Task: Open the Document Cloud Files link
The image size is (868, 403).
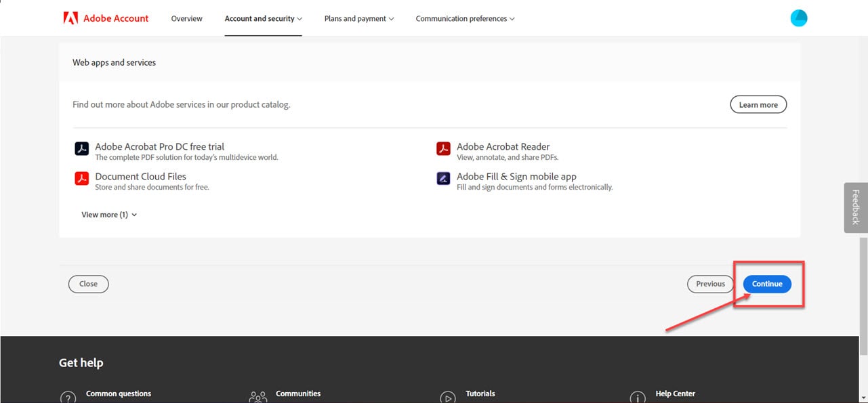Action: click(140, 176)
